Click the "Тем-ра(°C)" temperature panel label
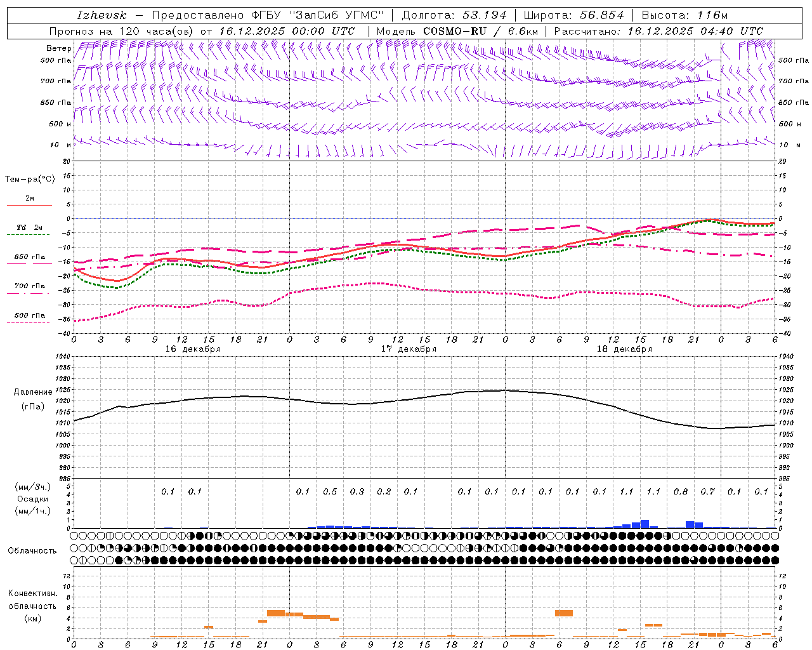This screenshot has height=650, width=812. (x=30, y=180)
